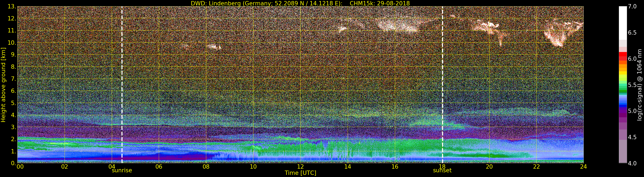Click the 'CHM15k: 29-08-2018' title text
This screenshot has height=177, width=644.
point(380,3)
